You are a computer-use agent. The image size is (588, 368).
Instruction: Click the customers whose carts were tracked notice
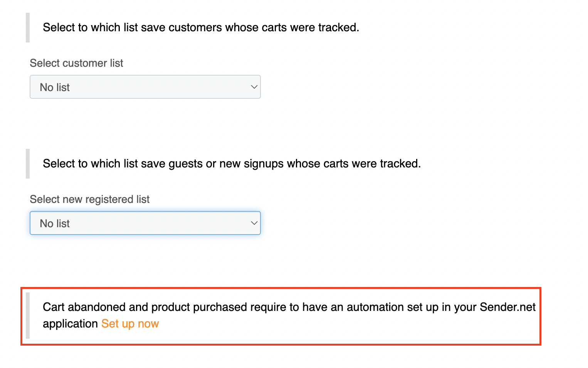click(201, 27)
